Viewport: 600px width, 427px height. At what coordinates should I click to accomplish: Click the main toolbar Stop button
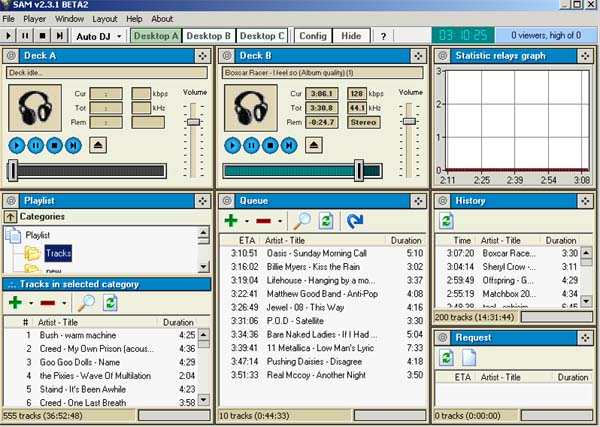pyautogui.click(x=42, y=36)
